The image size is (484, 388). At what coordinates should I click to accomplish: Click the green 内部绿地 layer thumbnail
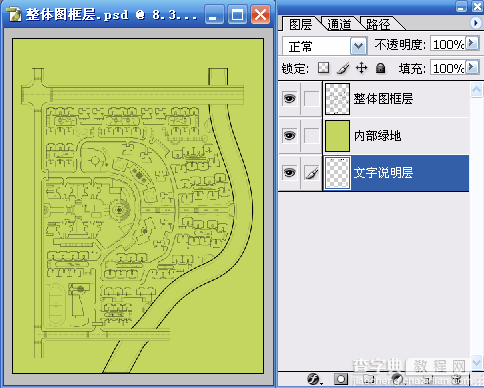[337, 136]
